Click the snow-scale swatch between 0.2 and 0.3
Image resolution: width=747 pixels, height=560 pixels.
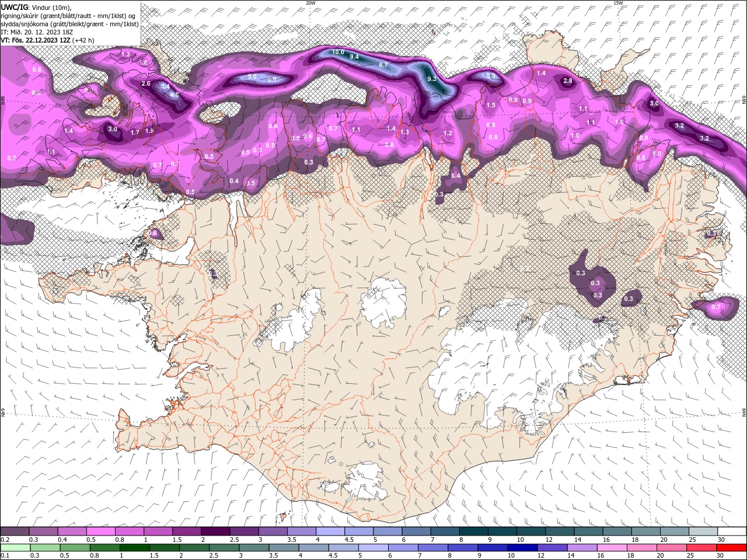pyautogui.click(x=15, y=531)
